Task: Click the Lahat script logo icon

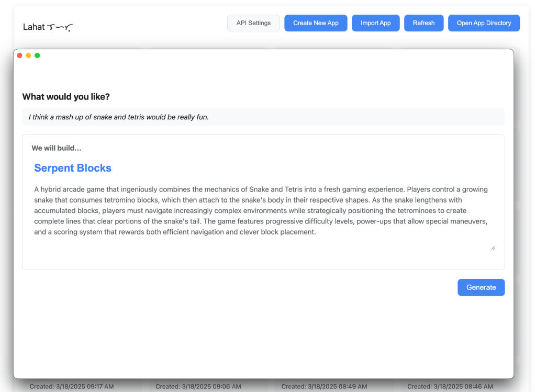Action: point(60,27)
